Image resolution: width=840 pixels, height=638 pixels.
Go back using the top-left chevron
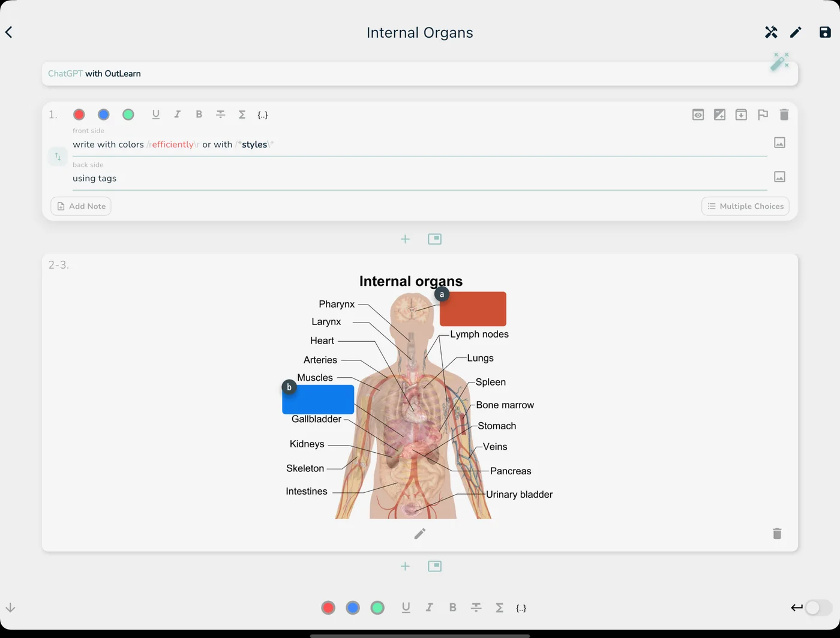tap(9, 32)
